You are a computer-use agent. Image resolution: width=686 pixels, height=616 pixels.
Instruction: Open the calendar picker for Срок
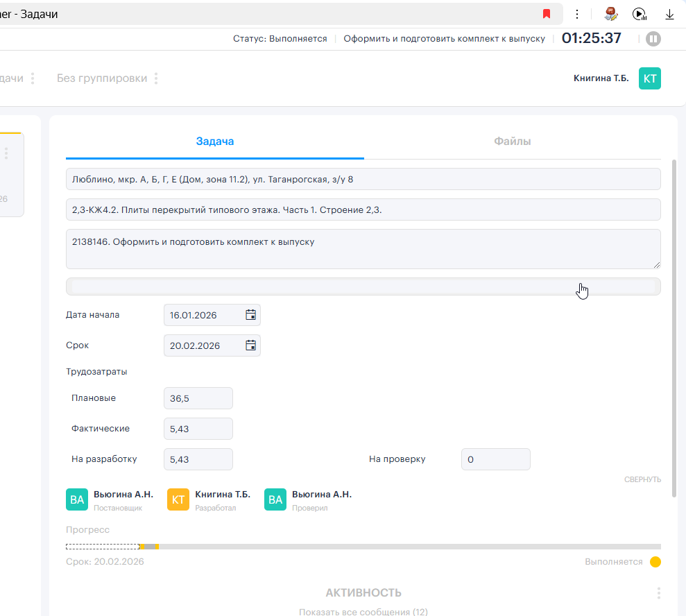click(250, 345)
